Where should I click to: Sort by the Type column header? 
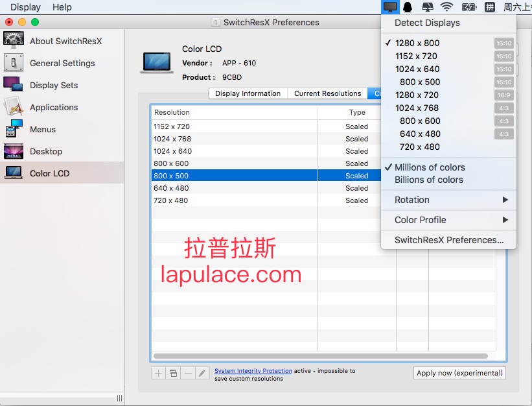[x=357, y=112]
